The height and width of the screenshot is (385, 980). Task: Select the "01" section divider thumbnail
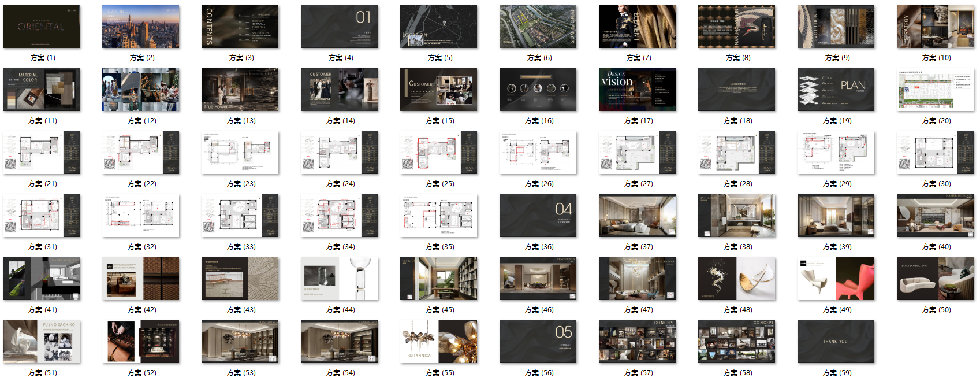[x=340, y=27]
